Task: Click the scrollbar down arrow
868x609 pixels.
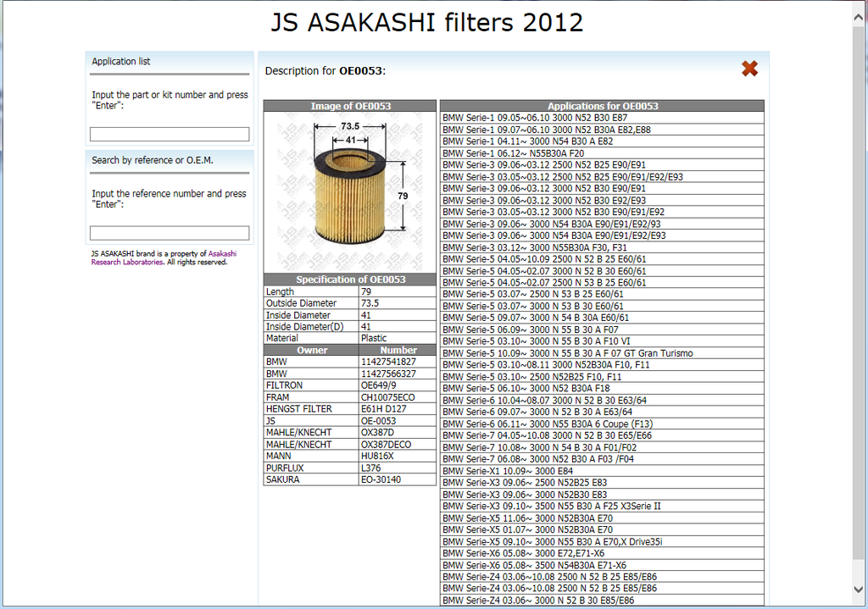Action: pos(859,590)
